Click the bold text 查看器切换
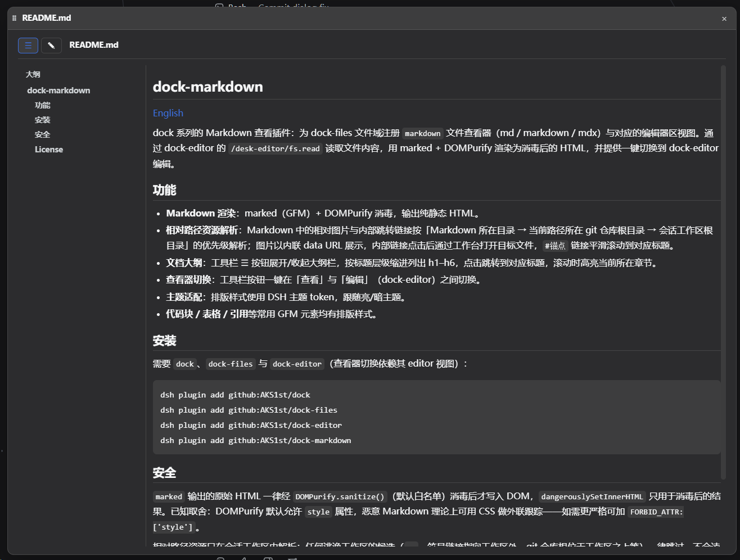The image size is (740, 560). coord(189,280)
